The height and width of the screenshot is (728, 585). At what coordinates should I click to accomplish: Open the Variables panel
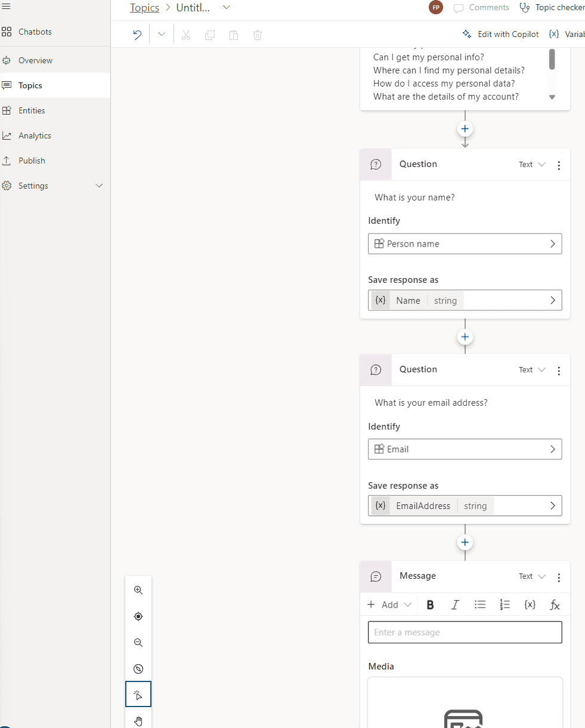pyautogui.click(x=567, y=34)
